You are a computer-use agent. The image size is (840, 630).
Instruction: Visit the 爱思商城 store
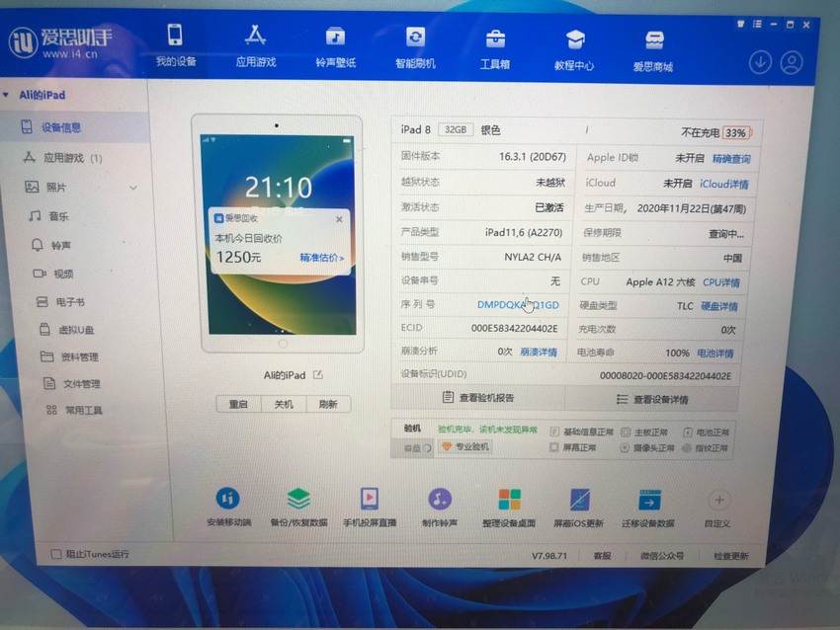(653, 52)
